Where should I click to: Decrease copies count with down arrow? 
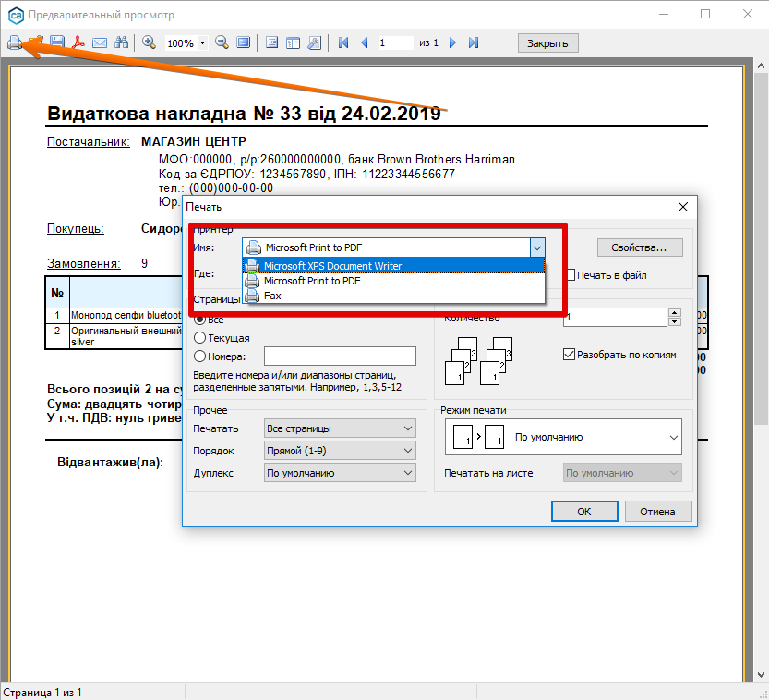(675, 321)
